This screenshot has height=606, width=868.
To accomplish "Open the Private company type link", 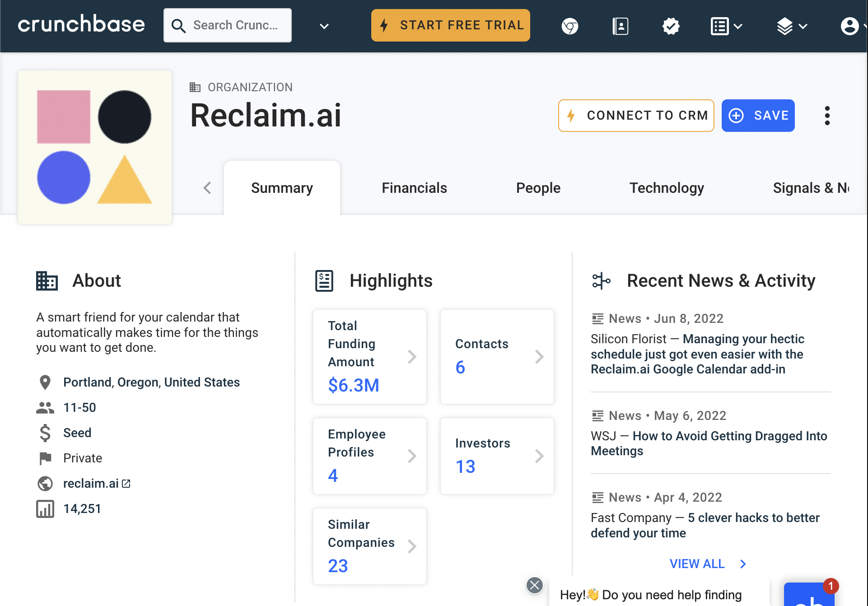I will point(83,458).
